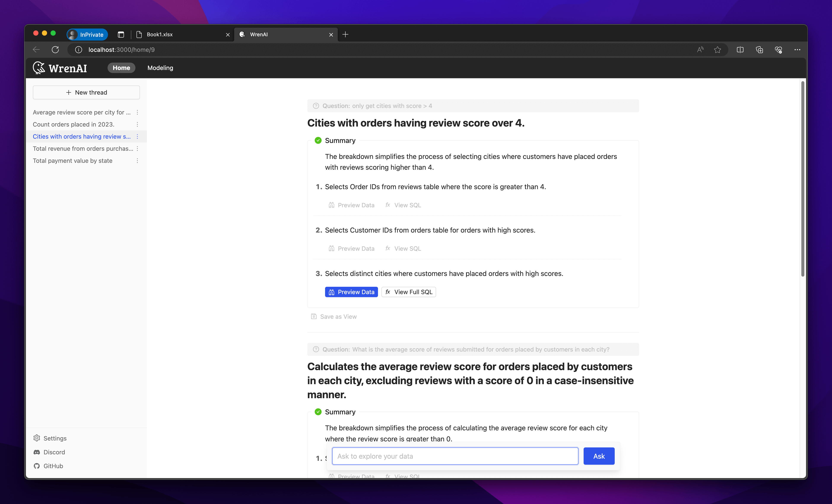Open options menu for Total revenue thread
This screenshot has height=504, width=832.
tap(137, 149)
